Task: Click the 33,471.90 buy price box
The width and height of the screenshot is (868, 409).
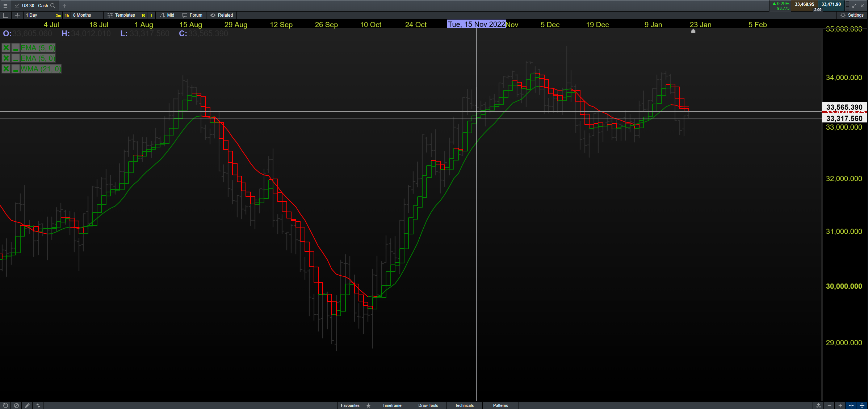Action: coord(831,4)
